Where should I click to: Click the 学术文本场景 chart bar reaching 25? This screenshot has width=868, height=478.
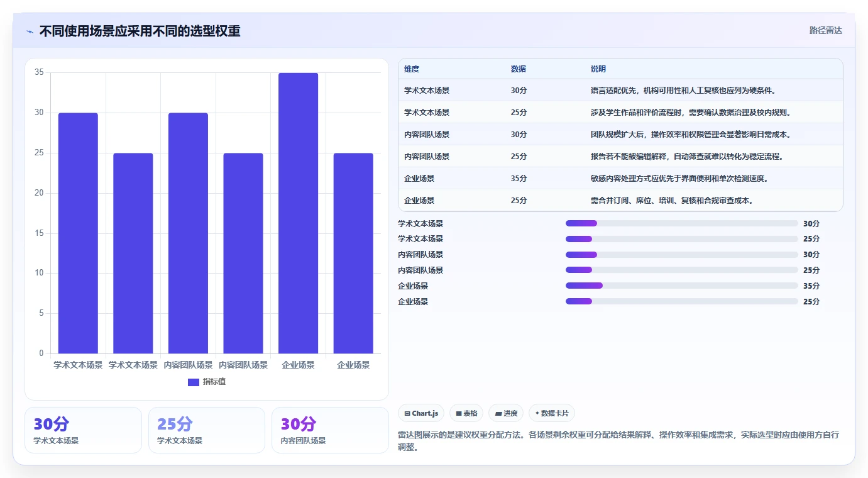click(133, 253)
